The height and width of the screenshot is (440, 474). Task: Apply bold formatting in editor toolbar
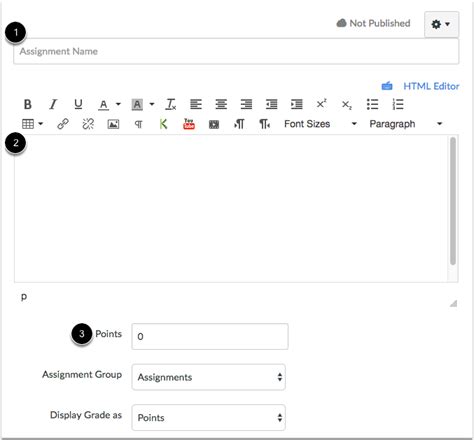(28, 104)
